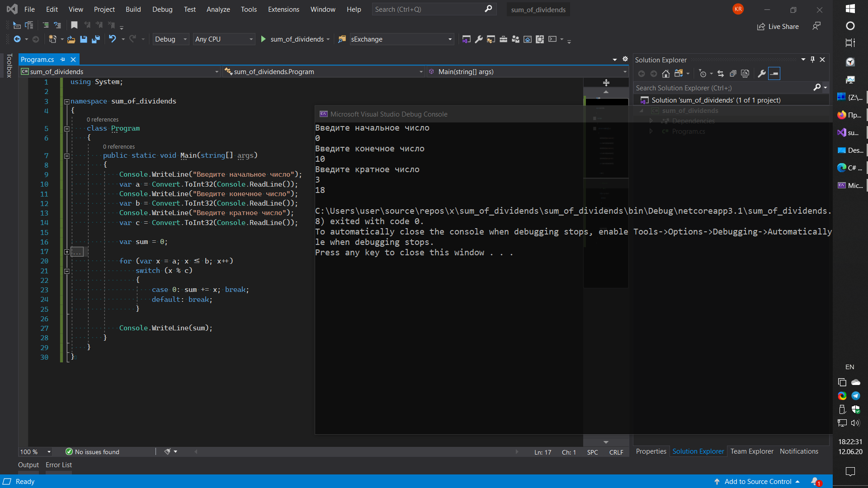Click the notifications bell in status bar
Viewport: 868px width, 488px height.
(816, 482)
